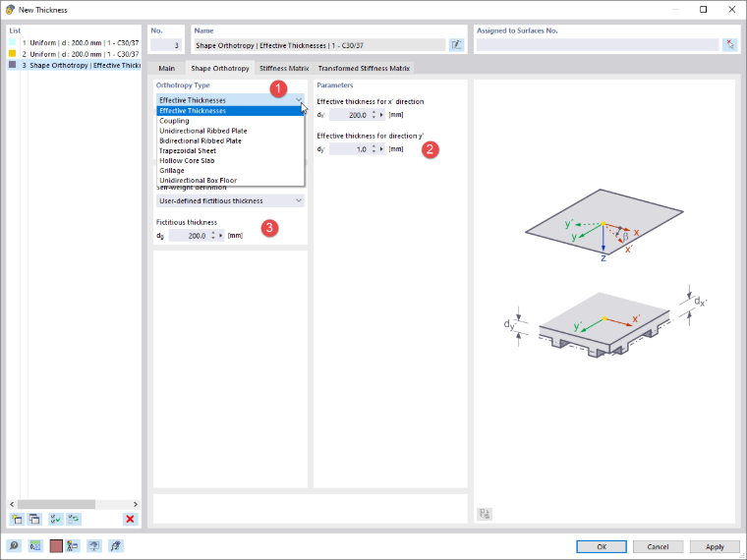The image size is (747, 560).
Task: Collapse the Orthotropy Type dropdown arrow
Action: (299, 100)
